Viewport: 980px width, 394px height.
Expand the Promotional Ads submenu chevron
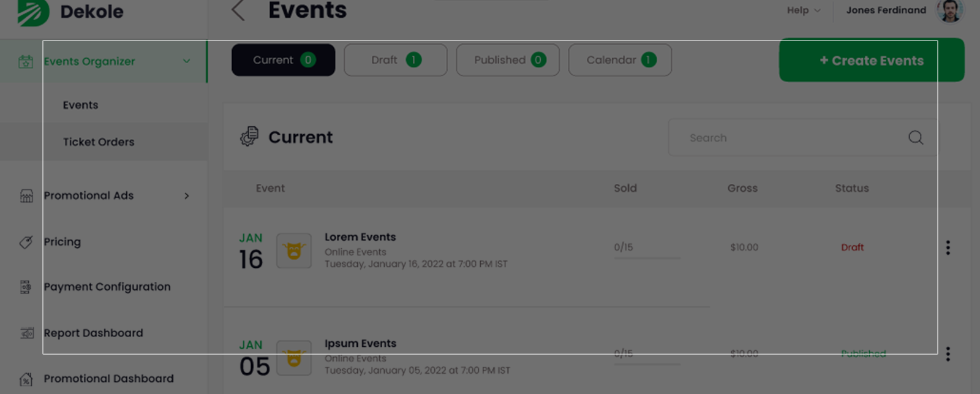[187, 195]
